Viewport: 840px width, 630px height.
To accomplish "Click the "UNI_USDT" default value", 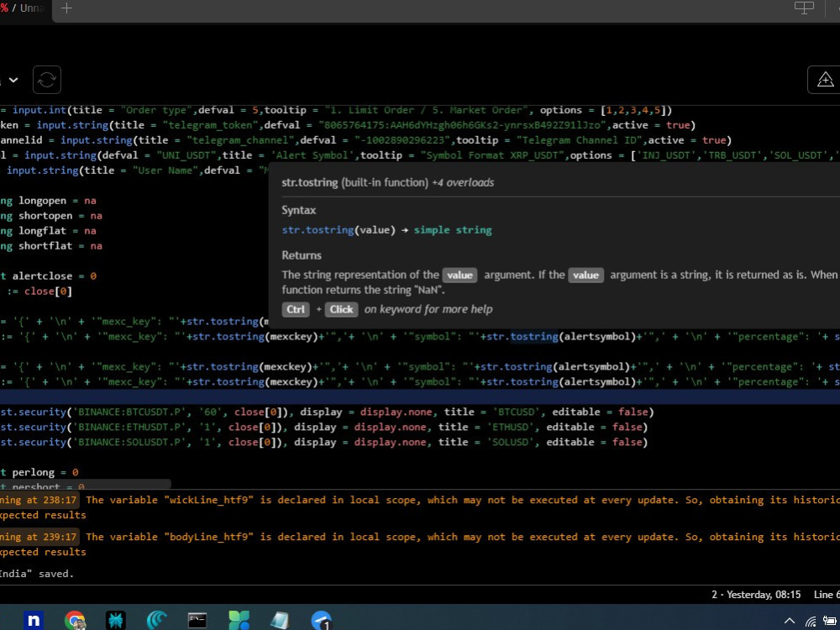I will 186,155.
